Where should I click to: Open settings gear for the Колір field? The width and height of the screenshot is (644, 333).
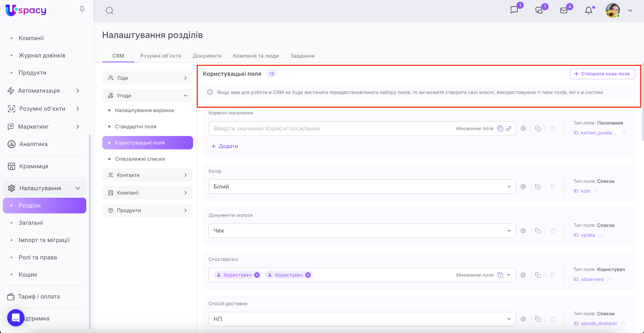pyautogui.click(x=523, y=187)
